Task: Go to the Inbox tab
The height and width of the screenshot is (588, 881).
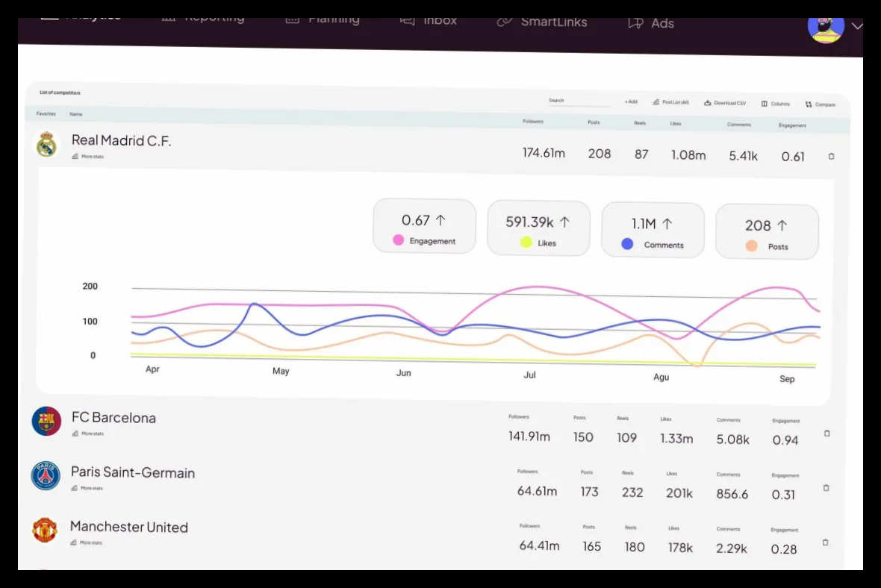Action: tap(428, 21)
